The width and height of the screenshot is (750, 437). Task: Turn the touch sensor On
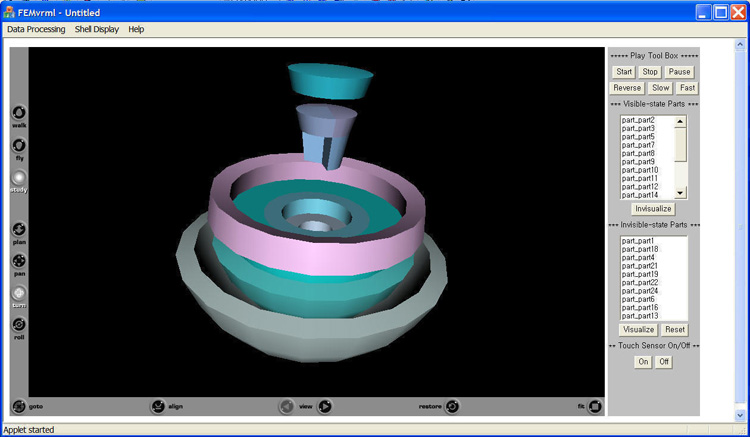(x=643, y=362)
